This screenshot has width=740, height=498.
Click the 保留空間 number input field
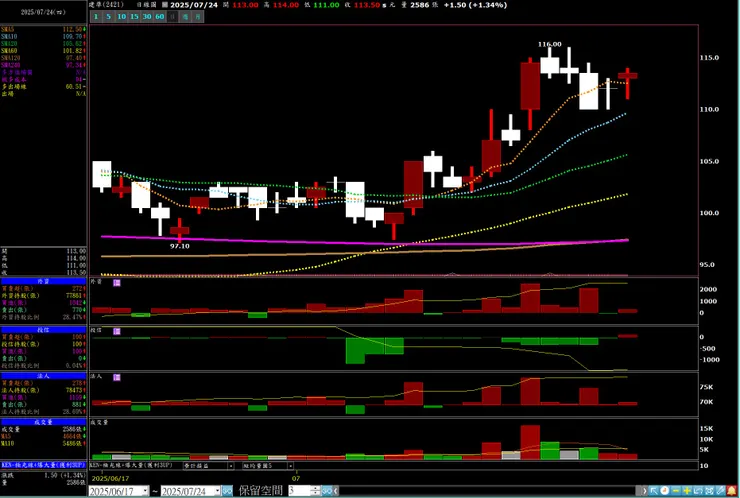[300, 491]
